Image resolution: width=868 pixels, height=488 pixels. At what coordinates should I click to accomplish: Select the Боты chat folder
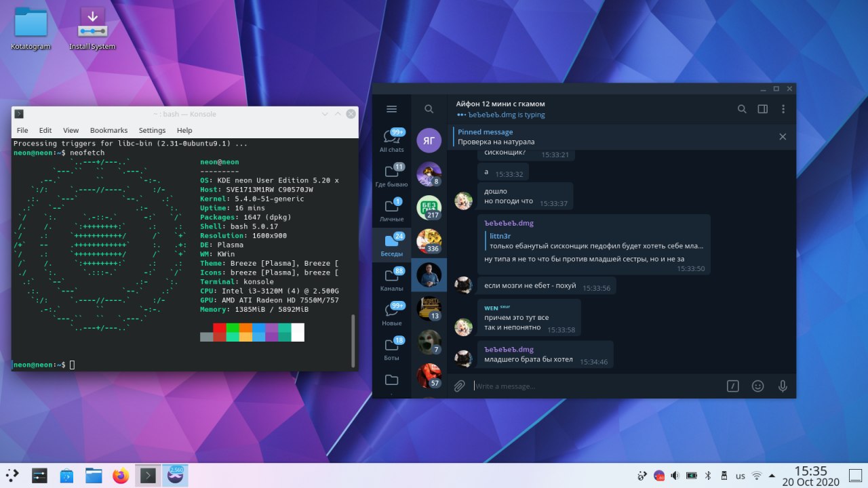click(x=391, y=348)
